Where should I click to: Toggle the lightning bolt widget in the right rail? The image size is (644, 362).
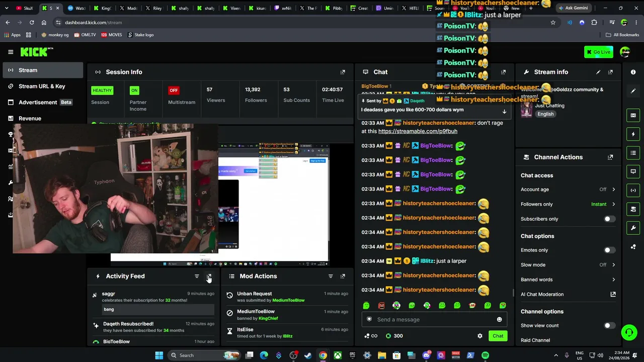[633, 134]
